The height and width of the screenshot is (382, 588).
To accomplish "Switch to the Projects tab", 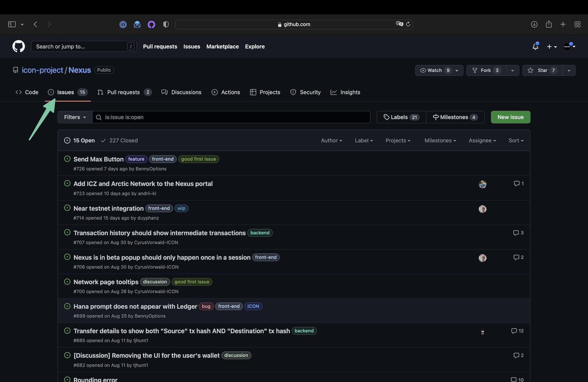I will click(x=265, y=92).
